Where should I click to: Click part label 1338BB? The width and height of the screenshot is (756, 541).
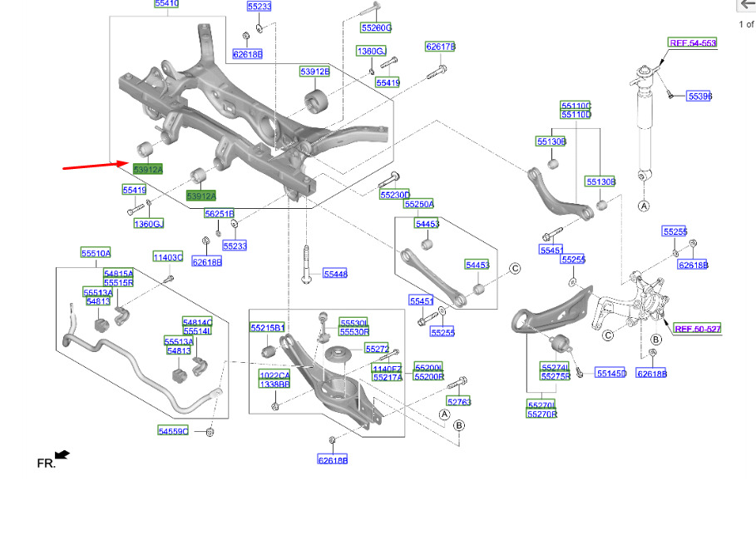[x=274, y=385]
